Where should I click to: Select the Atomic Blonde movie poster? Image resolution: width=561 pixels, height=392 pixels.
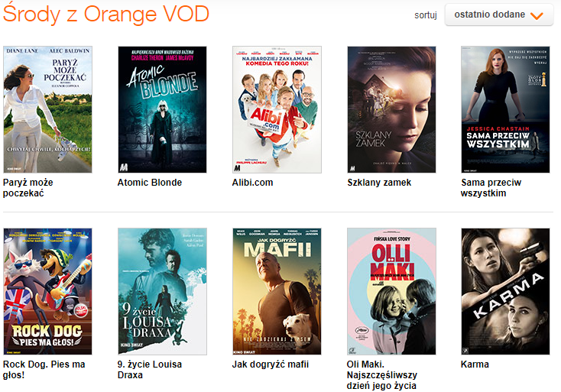[162, 109]
